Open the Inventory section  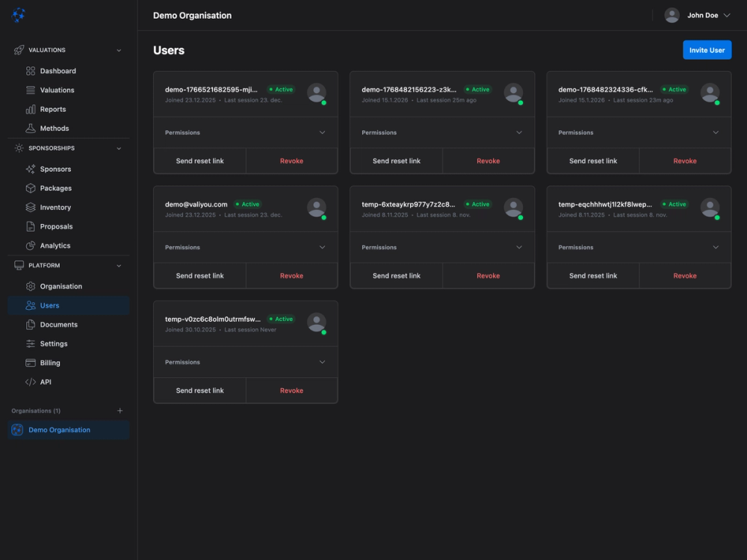tap(55, 207)
